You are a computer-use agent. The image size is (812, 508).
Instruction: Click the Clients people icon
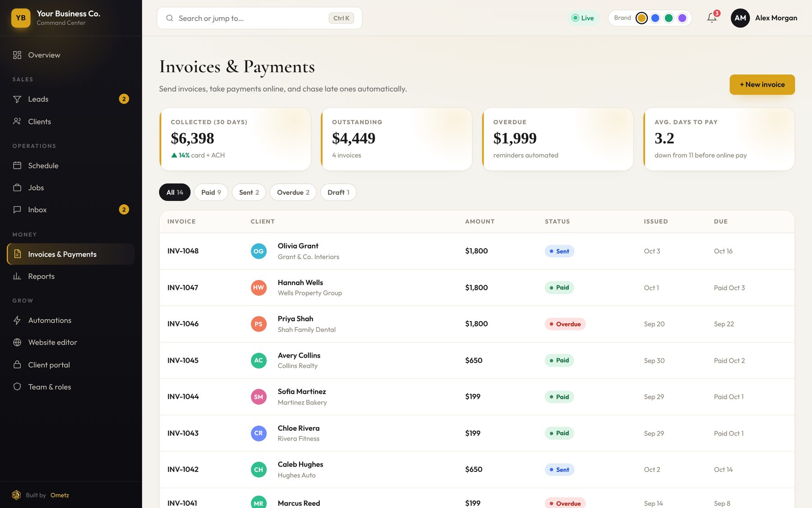(17, 121)
